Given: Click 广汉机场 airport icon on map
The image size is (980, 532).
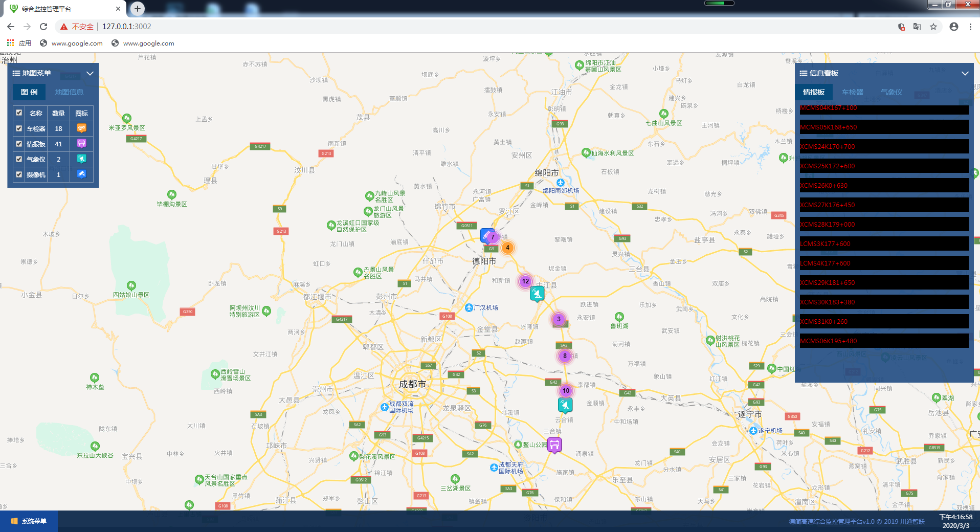Looking at the screenshot, I should coord(469,307).
